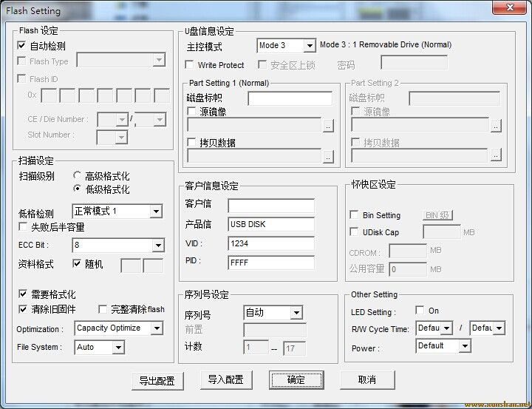The image size is (532, 409).
Task: Open the 主控模式 Mode 3 dropdown
Action: pyautogui.click(x=310, y=46)
